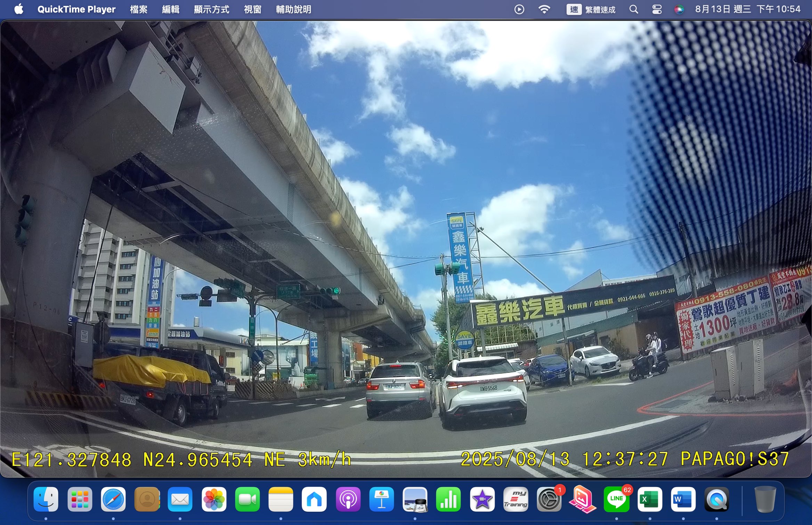
Task: Open the QuickTime Player application menu
Action: pos(76,9)
